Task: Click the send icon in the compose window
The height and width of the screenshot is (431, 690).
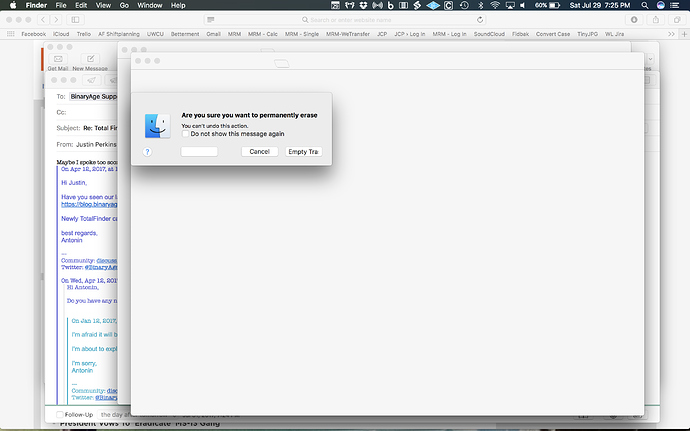Action: point(92,80)
